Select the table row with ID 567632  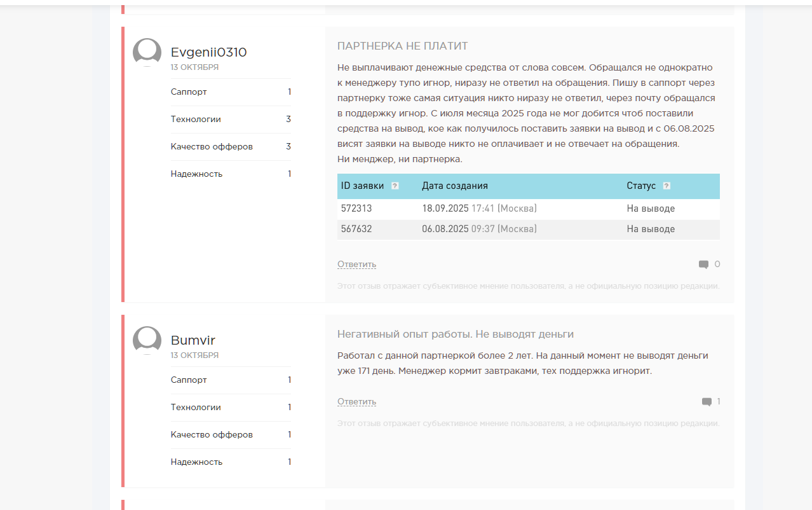528,229
